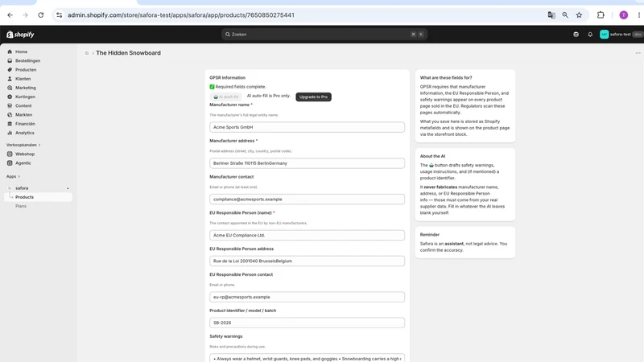Click the Analytics chart icon
This screenshot has height=362, width=644.
click(10, 133)
